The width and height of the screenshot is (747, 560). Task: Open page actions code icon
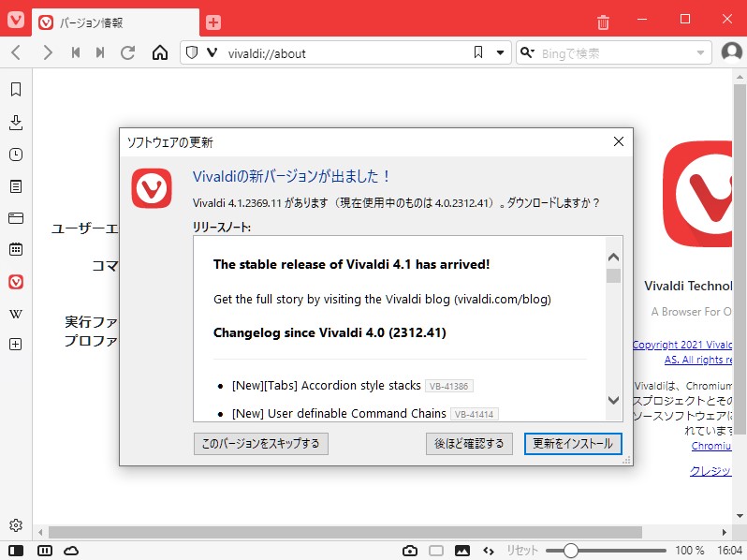(489, 551)
